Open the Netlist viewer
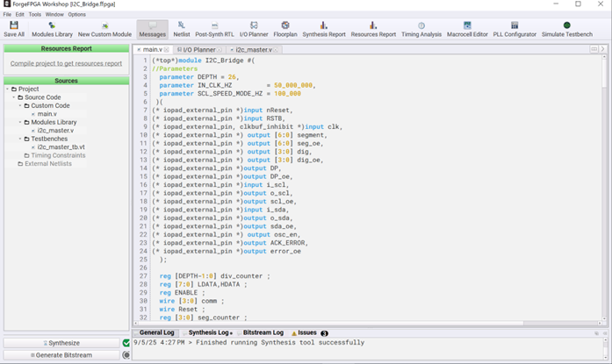 (x=181, y=29)
